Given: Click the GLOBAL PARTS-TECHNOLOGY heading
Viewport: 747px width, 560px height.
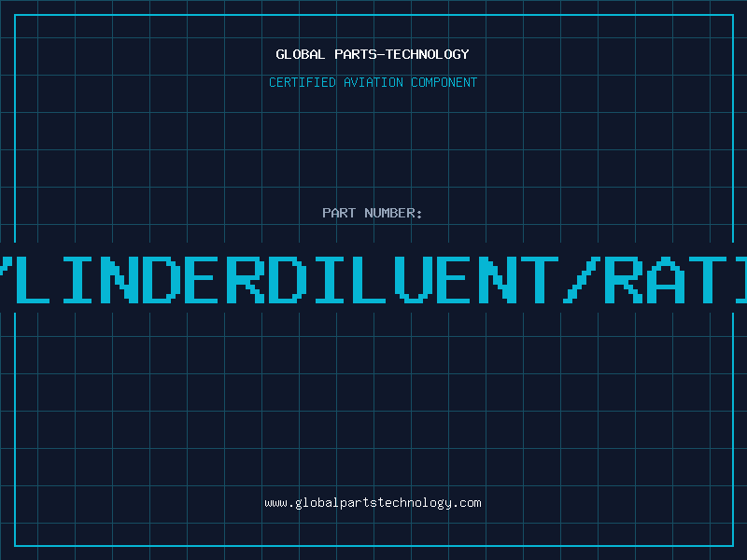Looking at the screenshot, I should coord(373,54).
